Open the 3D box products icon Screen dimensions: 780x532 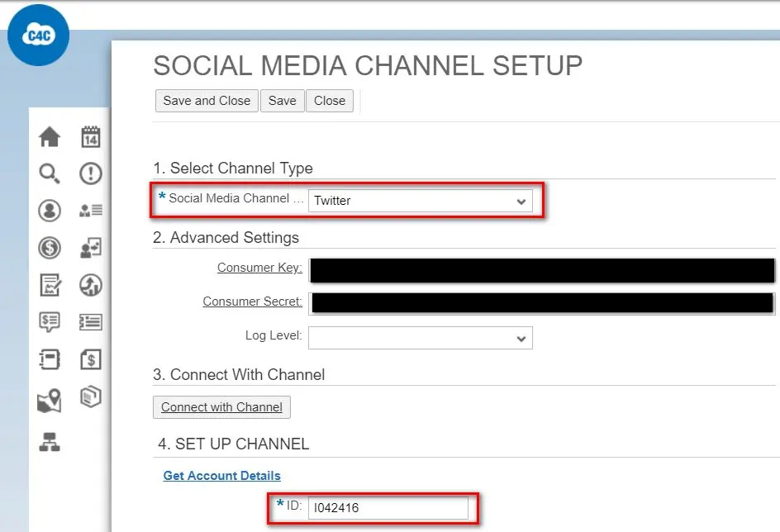[x=91, y=397]
